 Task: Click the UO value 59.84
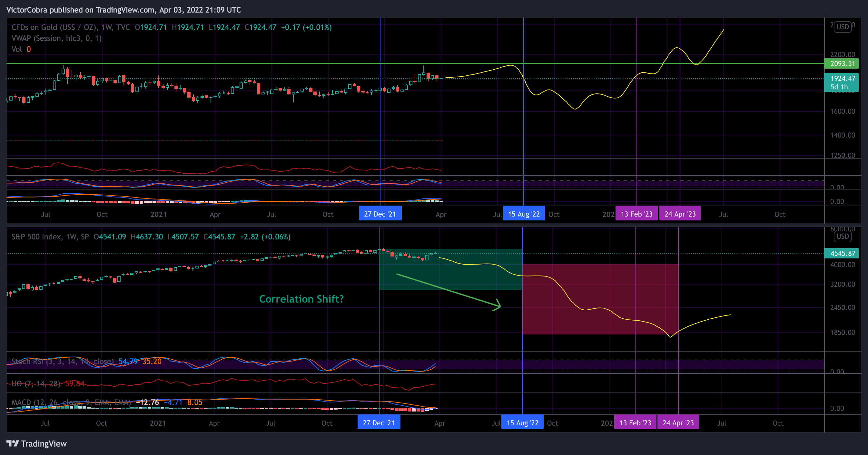coord(74,383)
